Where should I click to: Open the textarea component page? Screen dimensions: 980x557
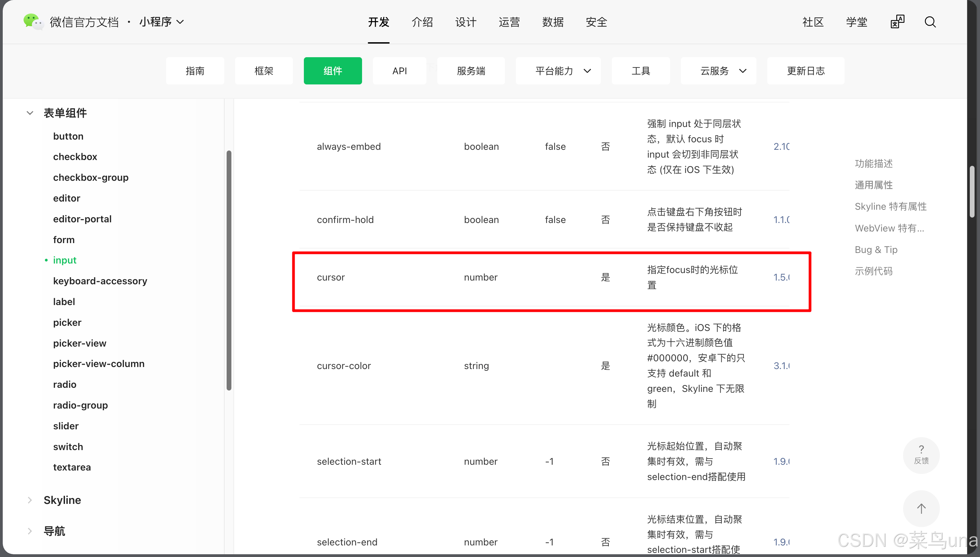72,467
